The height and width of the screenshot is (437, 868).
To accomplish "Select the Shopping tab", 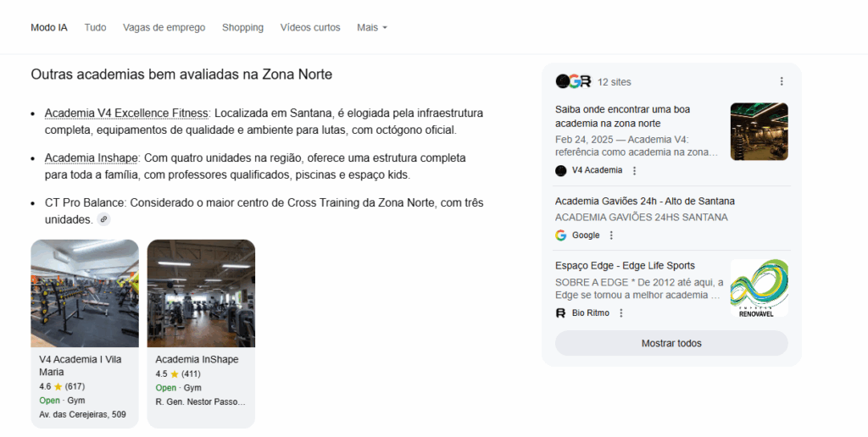I will click(x=242, y=28).
